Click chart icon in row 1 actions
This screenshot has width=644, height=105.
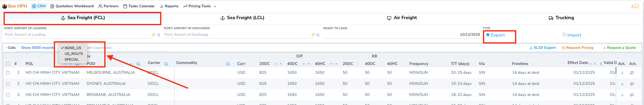(622, 73)
